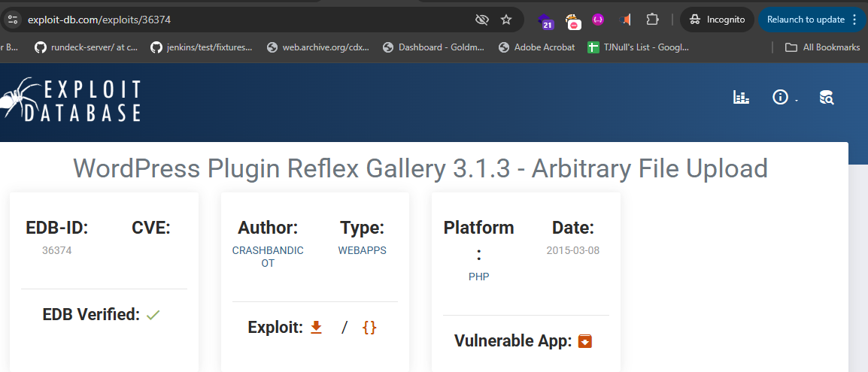Open the exploit statistics chart icon
The height and width of the screenshot is (372, 868).
click(741, 97)
